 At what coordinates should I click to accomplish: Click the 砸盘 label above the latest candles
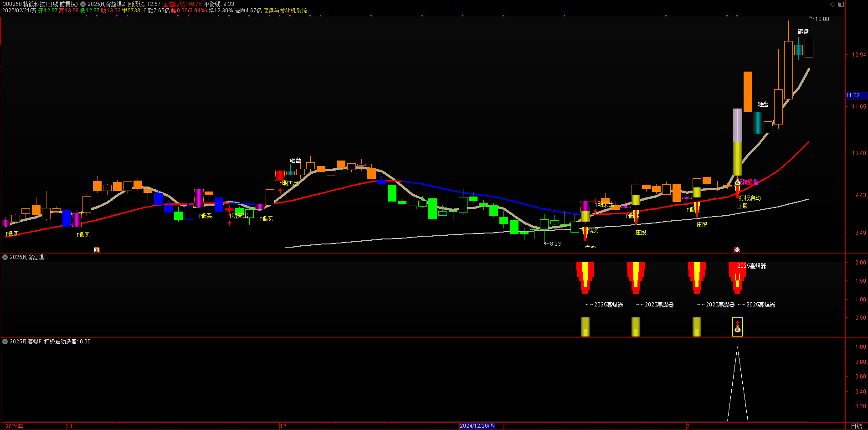click(x=803, y=32)
